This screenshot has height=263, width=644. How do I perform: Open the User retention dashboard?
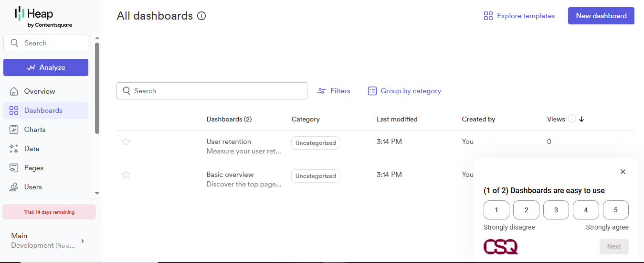tap(229, 142)
